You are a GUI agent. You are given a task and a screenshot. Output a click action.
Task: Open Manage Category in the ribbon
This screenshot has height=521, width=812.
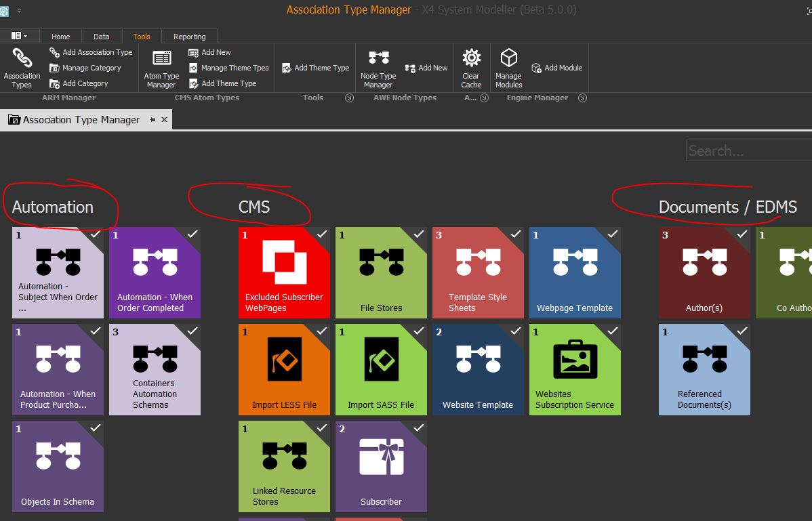(x=85, y=68)
